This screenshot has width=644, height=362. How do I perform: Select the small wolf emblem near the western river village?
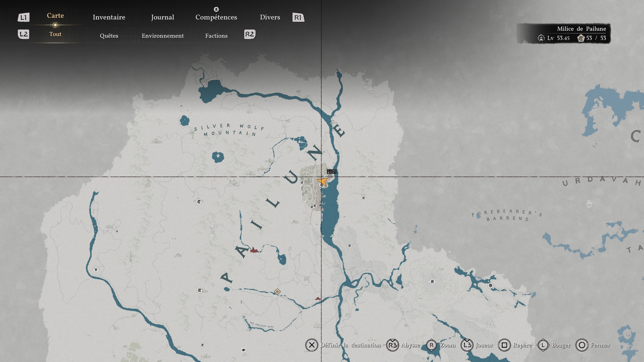tap(117, 231)
